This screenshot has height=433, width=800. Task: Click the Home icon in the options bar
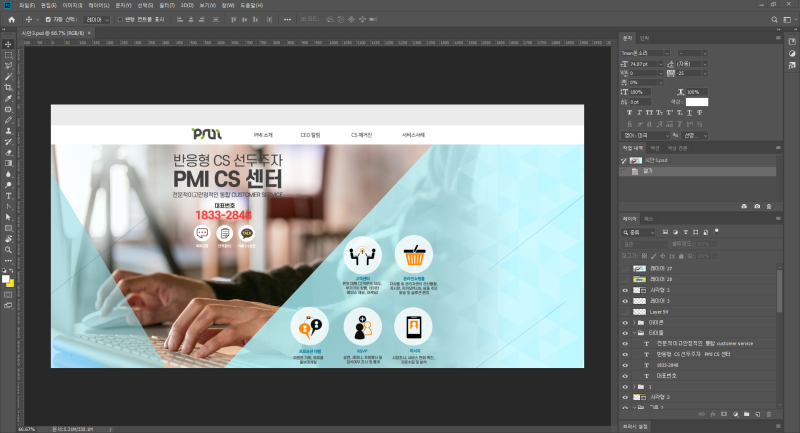pos(11,19)
